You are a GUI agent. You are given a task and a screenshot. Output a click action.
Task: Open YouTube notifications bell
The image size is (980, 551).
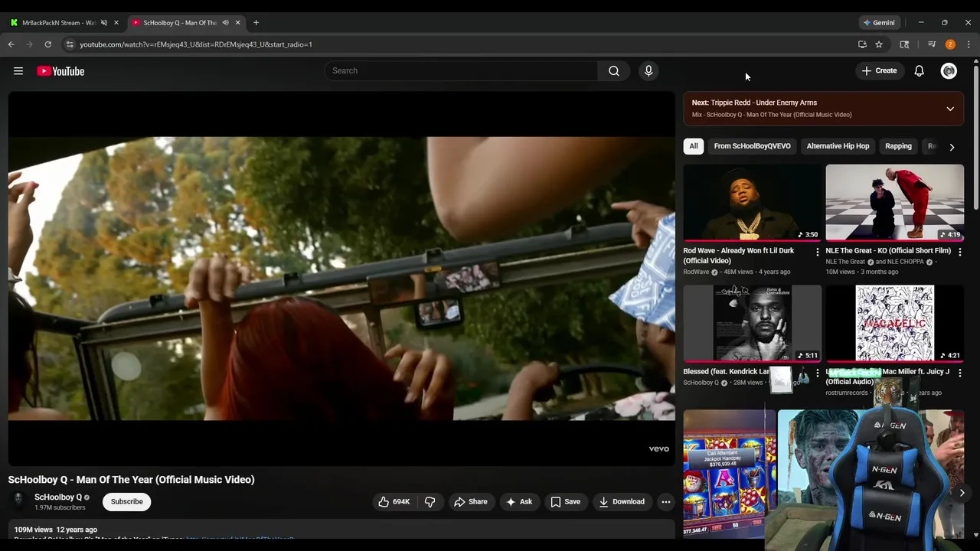click(x=920, y=71)
